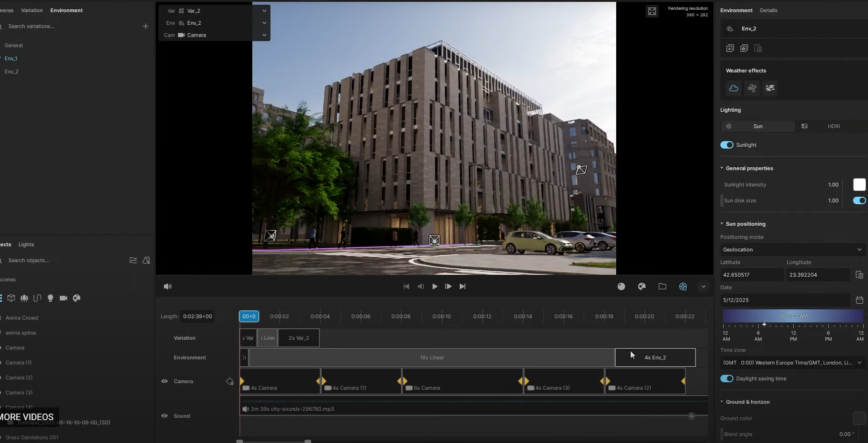Mute the viewport audio speaker icon

click(168, 286)
